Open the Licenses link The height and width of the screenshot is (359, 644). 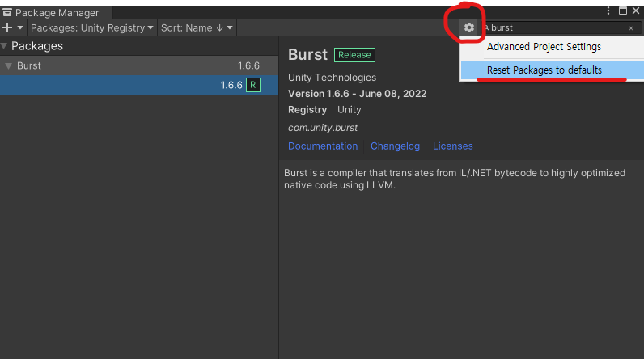(x=452, y=146)
